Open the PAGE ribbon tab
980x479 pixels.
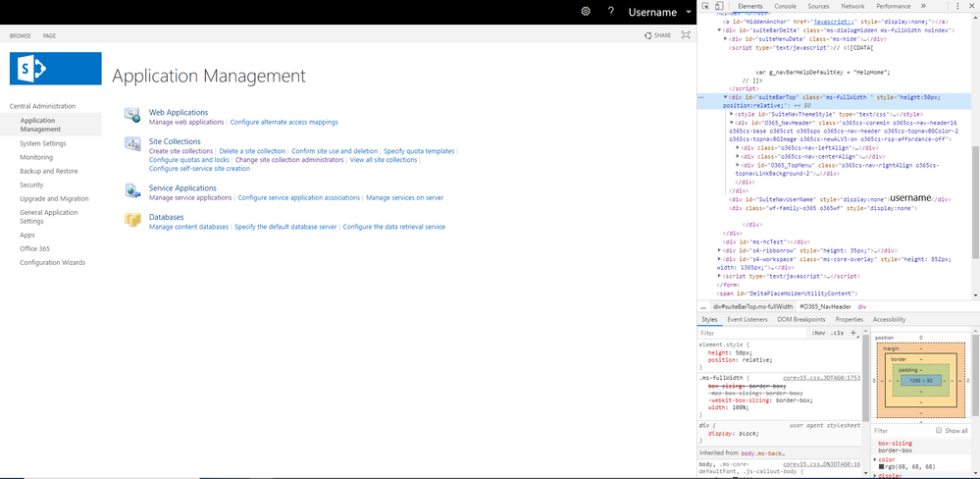49,35
